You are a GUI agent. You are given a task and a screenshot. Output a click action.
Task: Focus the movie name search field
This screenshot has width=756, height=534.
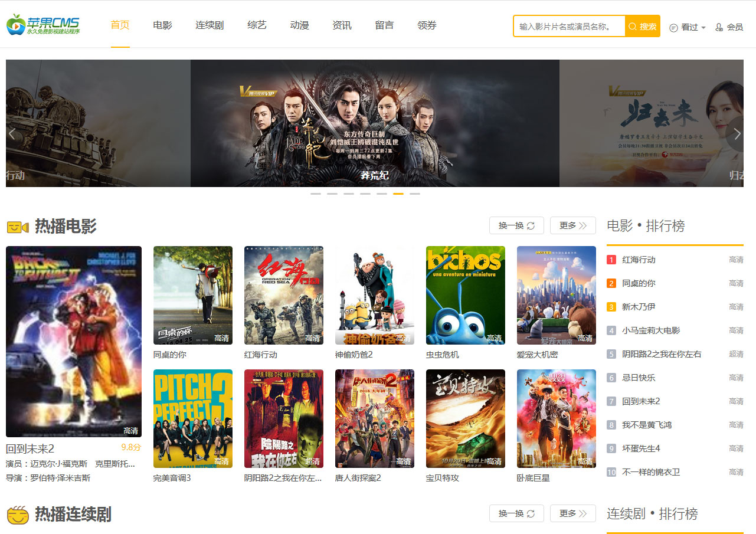point(570,27)
